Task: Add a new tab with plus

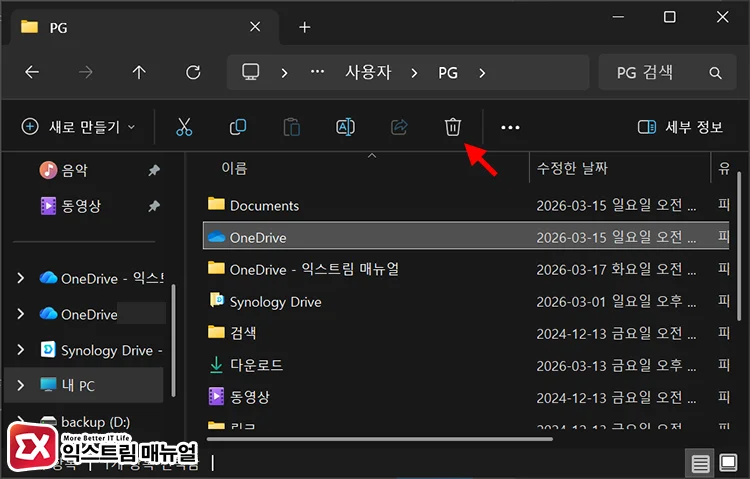Action: (305, 27)
